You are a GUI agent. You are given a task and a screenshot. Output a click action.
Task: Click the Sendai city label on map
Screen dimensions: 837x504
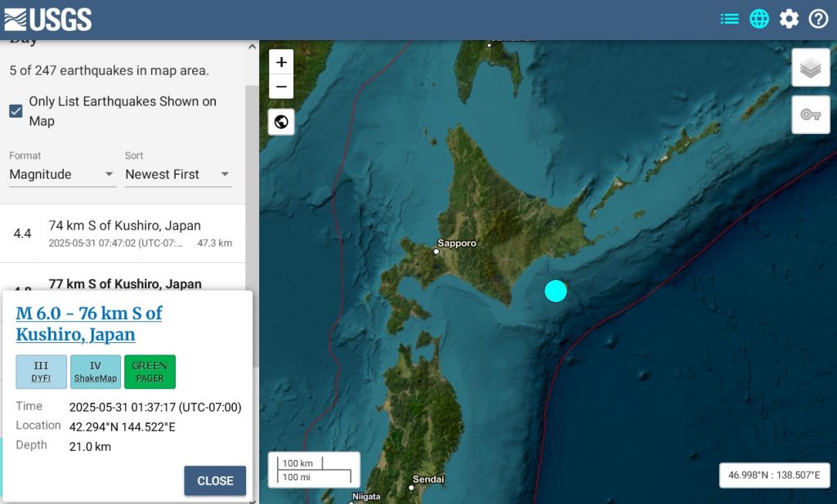click(428, 479)
